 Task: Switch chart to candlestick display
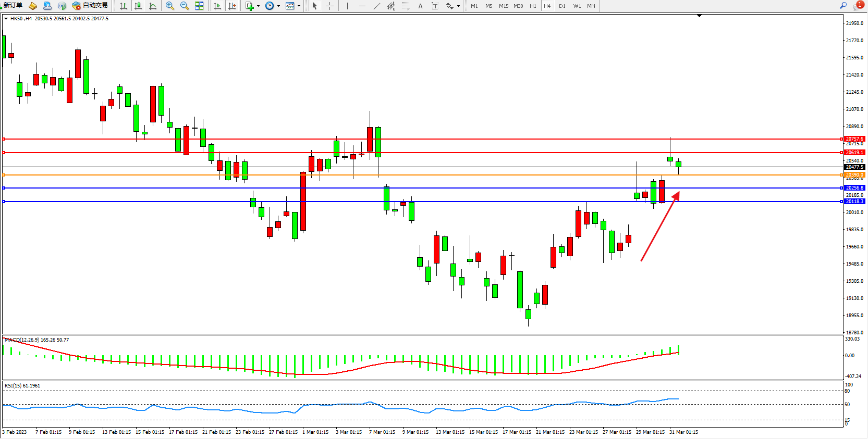click(138, 6)
